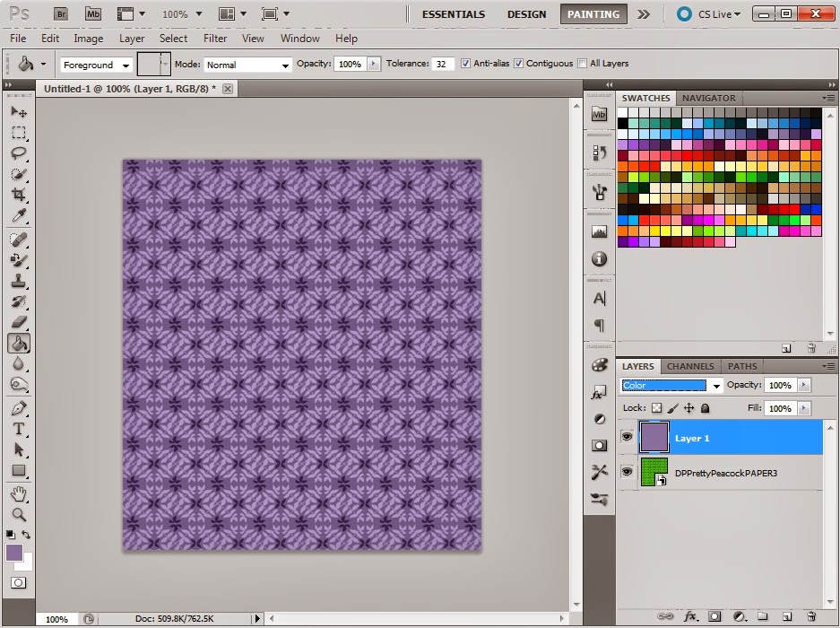Viewport: 840px width, 628px height.
Task: Hide Layer 1 using eye icon
Action: [627, 437]
